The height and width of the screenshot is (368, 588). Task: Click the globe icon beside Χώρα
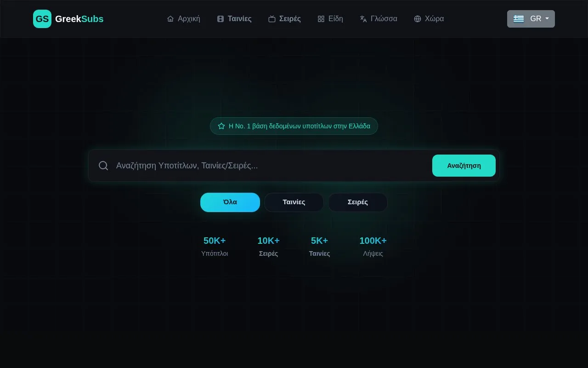tap(418, 19)
